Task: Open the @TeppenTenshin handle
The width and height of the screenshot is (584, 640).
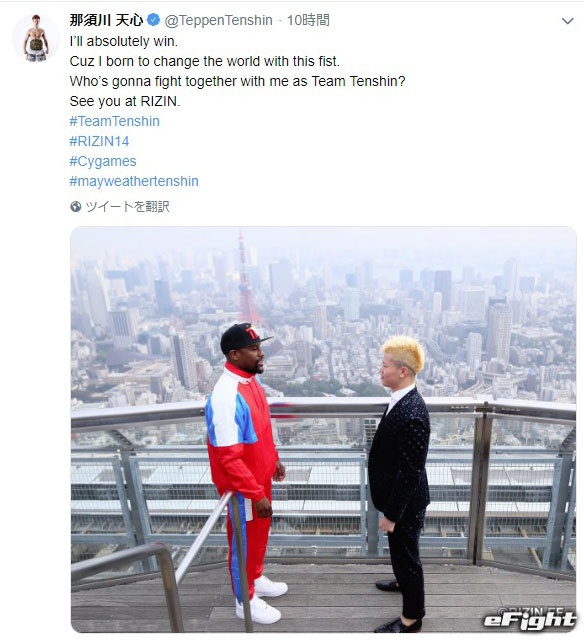Action: [218, 20]
